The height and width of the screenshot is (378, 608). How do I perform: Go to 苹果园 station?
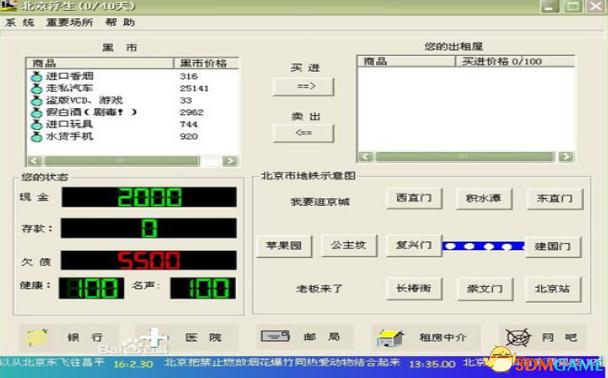pos(284,246)
